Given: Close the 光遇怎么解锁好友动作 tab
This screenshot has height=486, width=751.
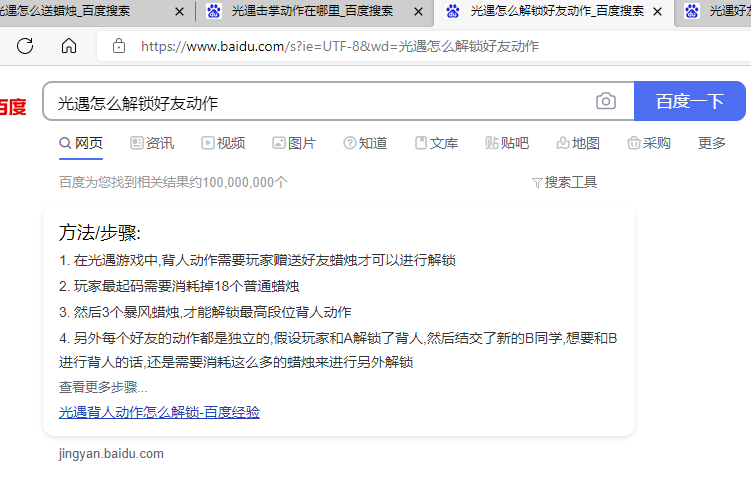Looking at the screenshot, I should [658, 11].
